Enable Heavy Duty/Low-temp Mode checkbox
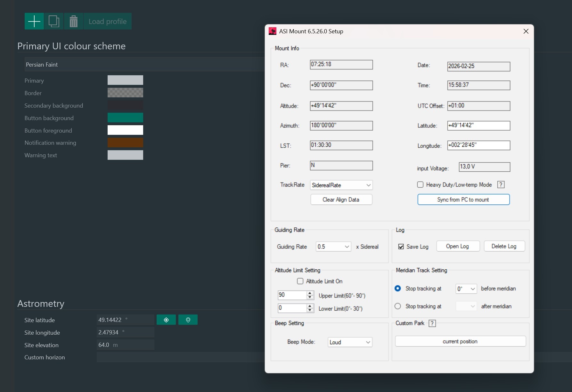The width and height of the screenshot is (572, 392). click(x=421, y=184)
